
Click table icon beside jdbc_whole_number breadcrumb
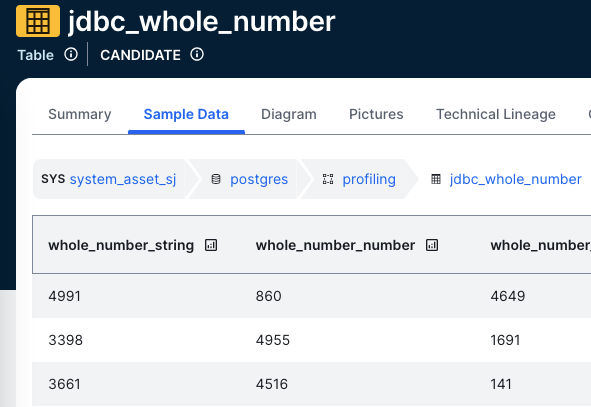(x=436, y=179)
